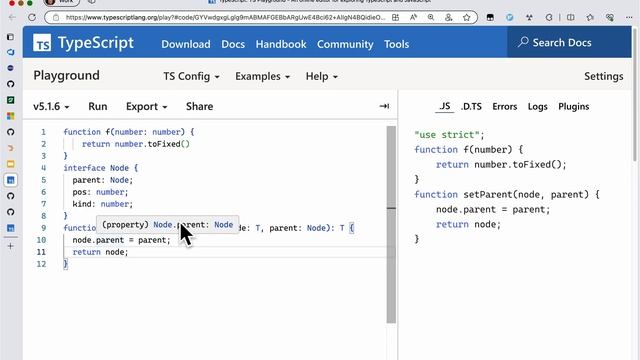Click '"use strict";' in JS output
The height and width of the screenshot is (360, 640).
click(449, 135)
